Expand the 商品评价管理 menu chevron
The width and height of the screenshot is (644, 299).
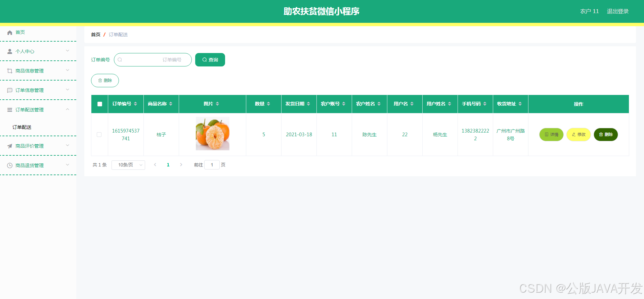coord(68,146)
